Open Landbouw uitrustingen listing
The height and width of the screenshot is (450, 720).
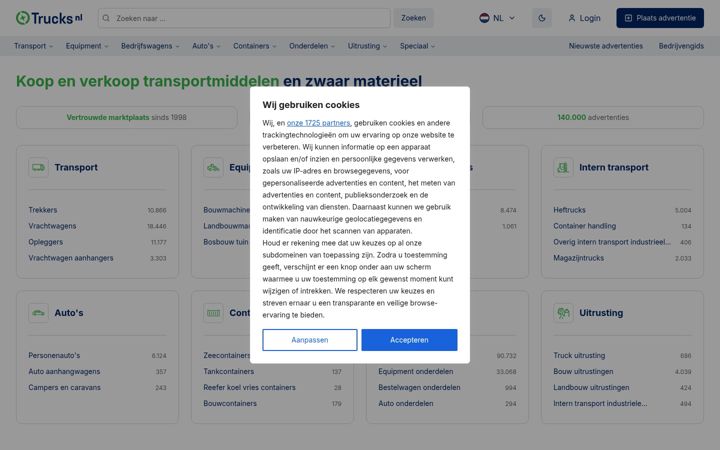point(591,388)
